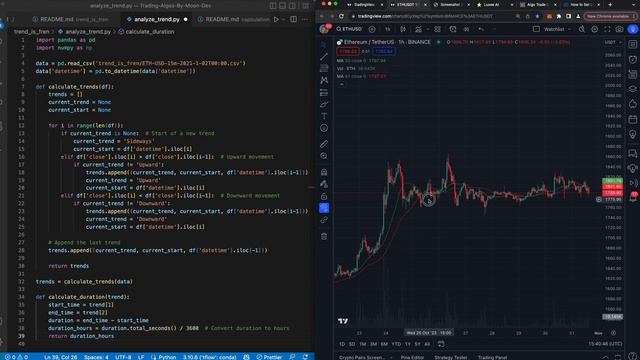Open the 1h time interval selector
640x360 pixels.
click(388, 29)
